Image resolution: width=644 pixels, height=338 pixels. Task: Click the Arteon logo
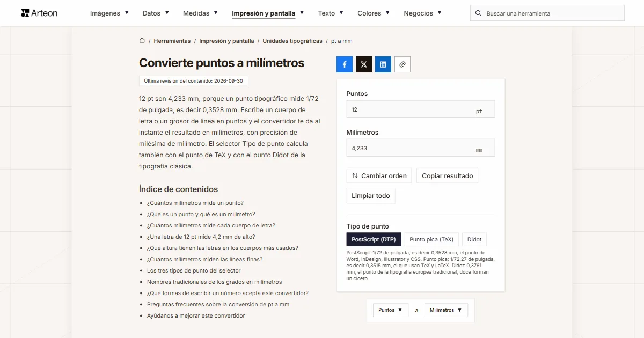coord(39,13)
